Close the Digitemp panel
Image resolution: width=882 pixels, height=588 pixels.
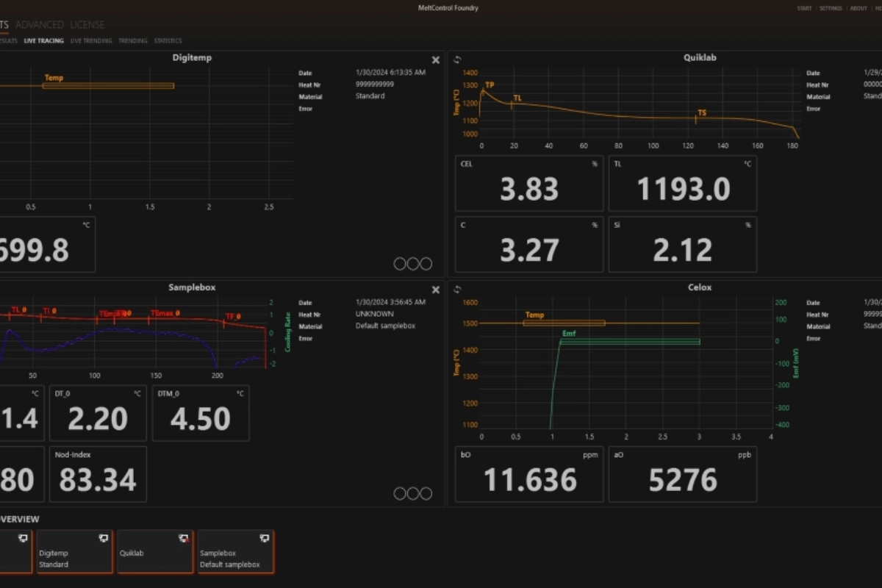pos(435,60)
